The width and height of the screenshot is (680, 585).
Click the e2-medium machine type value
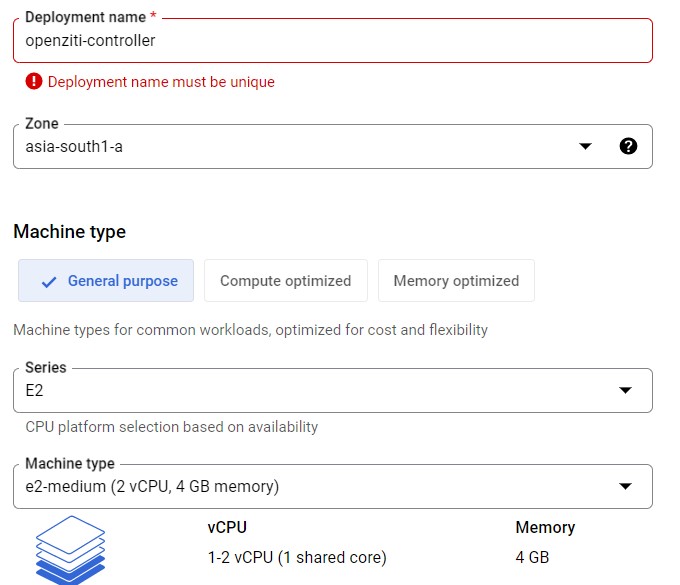point(152,487)
